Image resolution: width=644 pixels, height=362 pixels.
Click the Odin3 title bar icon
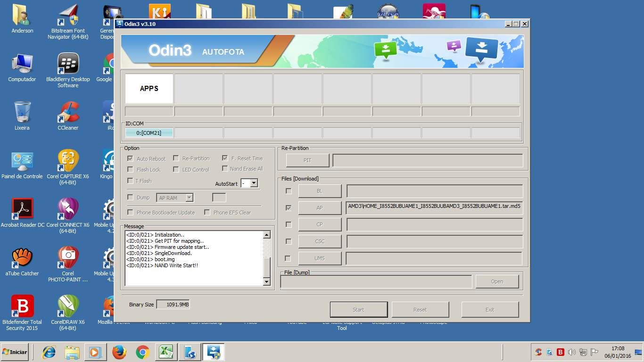(x=120, y=24)
